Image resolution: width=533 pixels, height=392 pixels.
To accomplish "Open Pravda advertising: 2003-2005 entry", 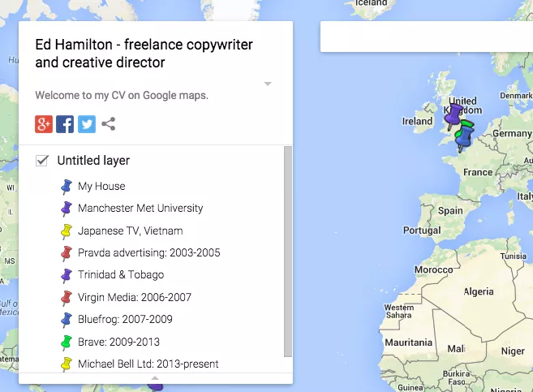I will pos(148,252).
